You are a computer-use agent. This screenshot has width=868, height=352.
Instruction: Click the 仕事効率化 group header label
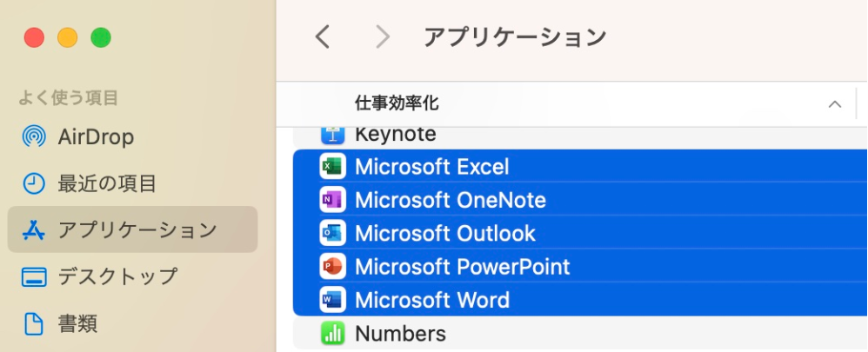[x=397, y=103]
